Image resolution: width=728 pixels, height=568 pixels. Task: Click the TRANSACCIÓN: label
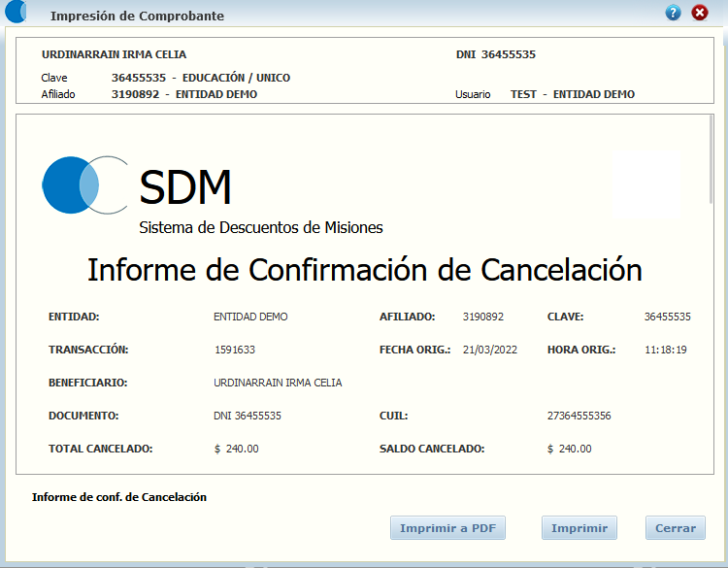[x=88, y=350]
